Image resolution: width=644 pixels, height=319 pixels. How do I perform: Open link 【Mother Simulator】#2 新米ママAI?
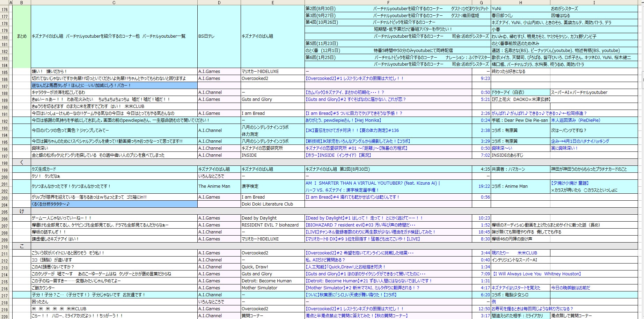coord(362,288)
